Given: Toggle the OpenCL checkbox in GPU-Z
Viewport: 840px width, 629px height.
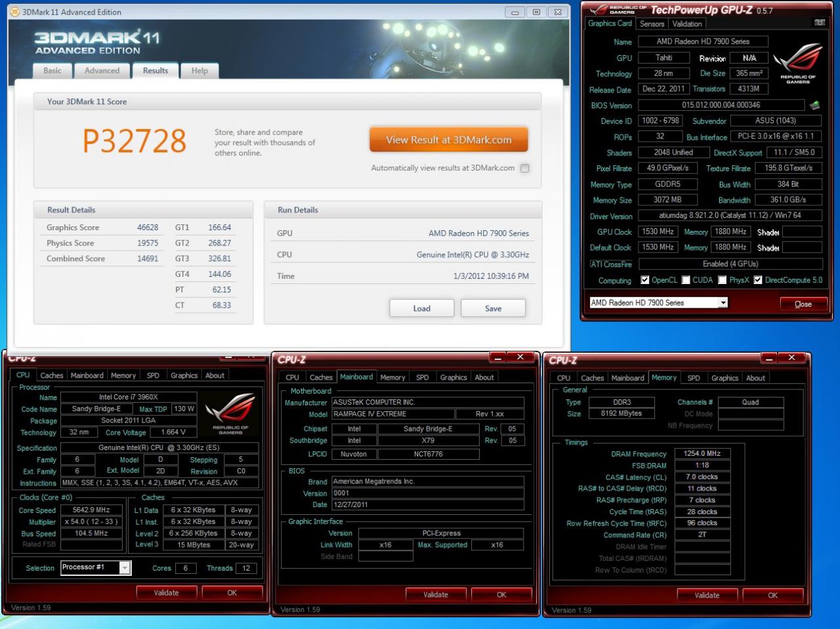Looking at the screenshot, I should tap(644, 280).
